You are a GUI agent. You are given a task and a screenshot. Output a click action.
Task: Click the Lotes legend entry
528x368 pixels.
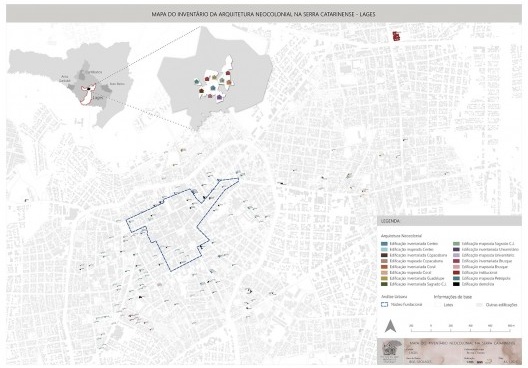[444, 305]
